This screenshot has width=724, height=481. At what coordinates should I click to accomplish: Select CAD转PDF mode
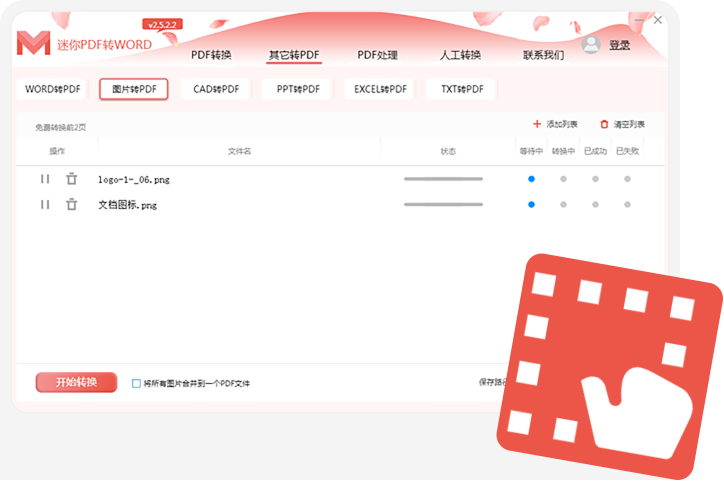(216, 89)
